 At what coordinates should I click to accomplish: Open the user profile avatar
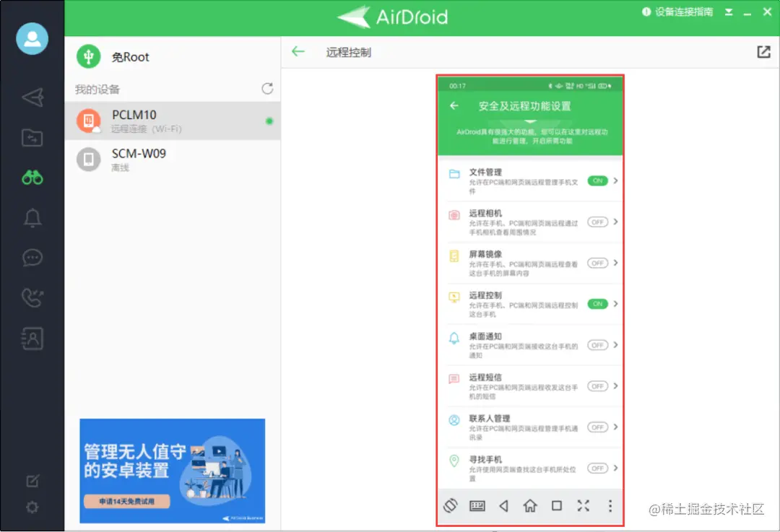pos(32,38)
